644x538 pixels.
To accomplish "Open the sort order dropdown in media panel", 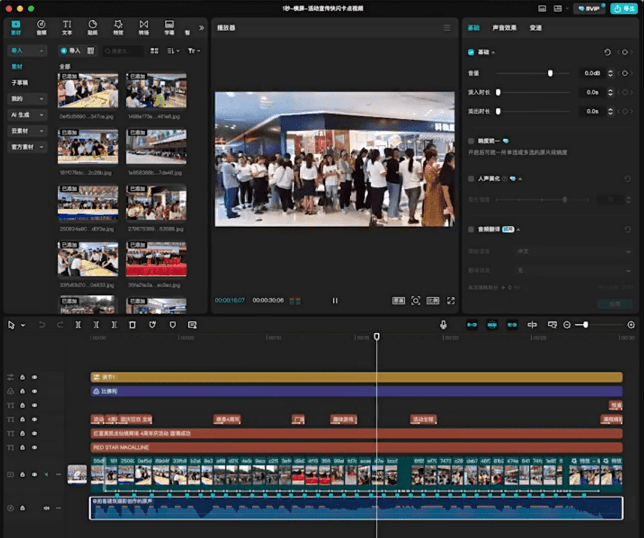I will [174, 50].
